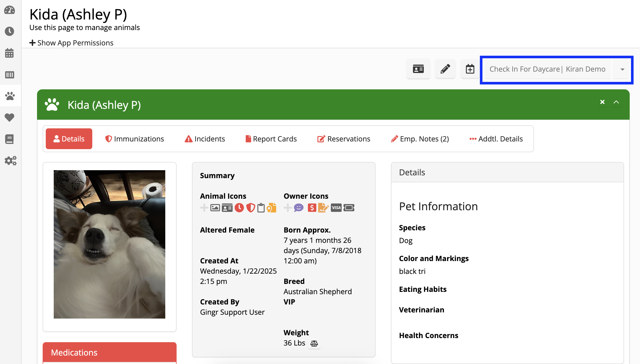The image size is (640, 364).
Task: Click the gray plus under Animal Icons
Action: click(204, 208)
